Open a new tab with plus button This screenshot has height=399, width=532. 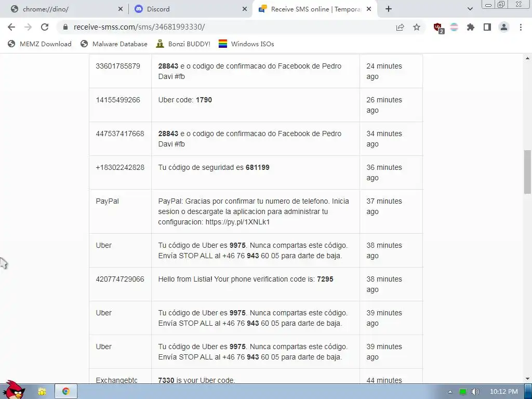(x=389, y=9)
